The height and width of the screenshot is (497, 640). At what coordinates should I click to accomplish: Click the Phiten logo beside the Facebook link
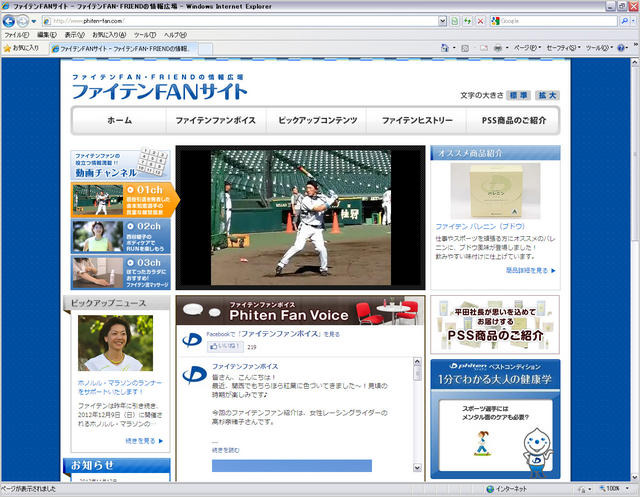pos(192,340)
